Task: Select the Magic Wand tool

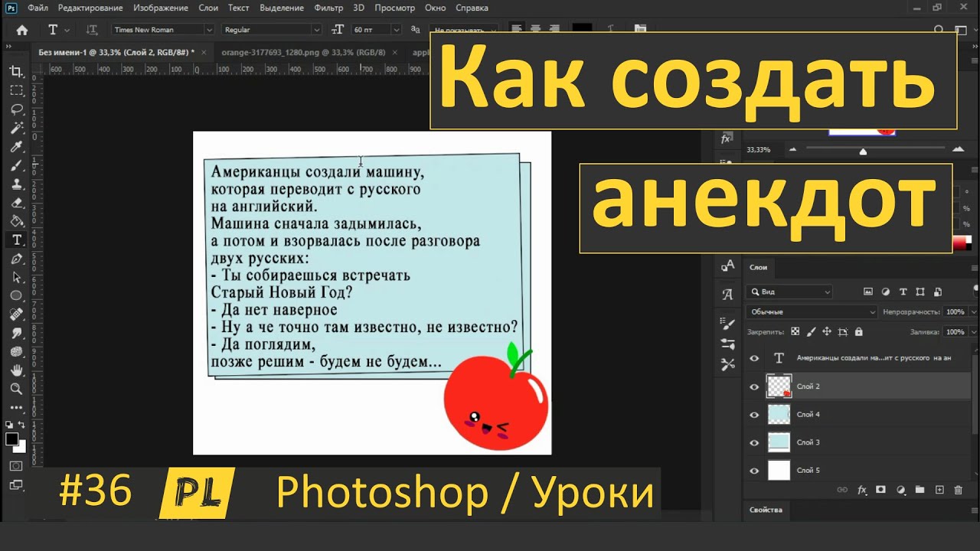Action: tap(16, 128)
